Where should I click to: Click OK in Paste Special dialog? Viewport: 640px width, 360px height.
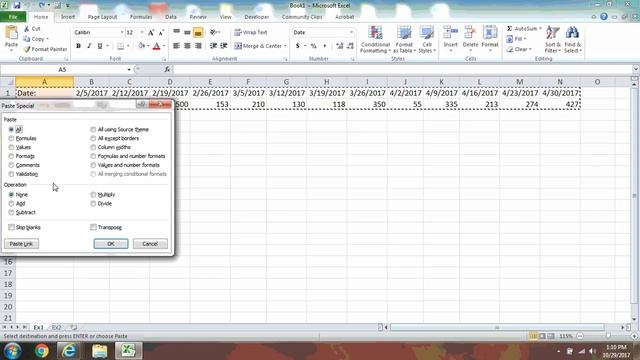coord(111,244)
